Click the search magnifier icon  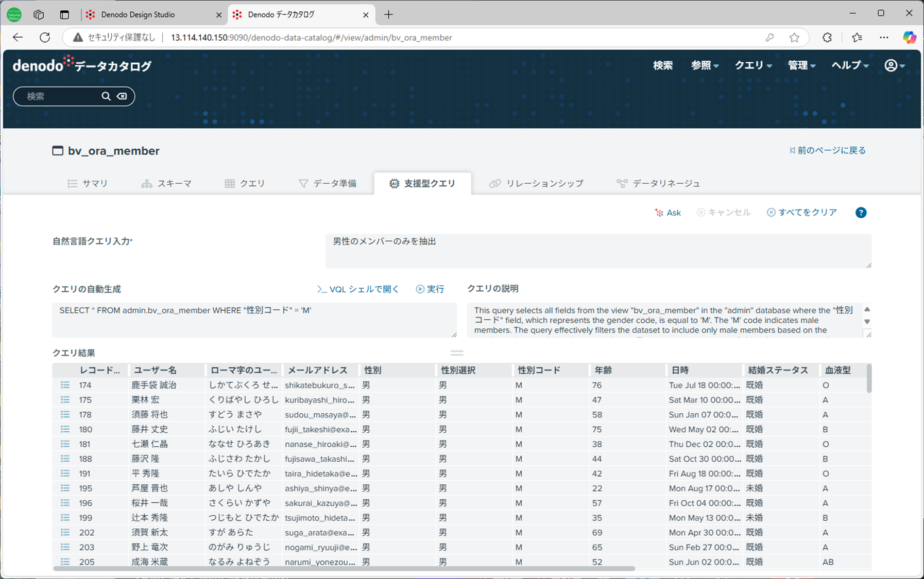pos(106,96)
